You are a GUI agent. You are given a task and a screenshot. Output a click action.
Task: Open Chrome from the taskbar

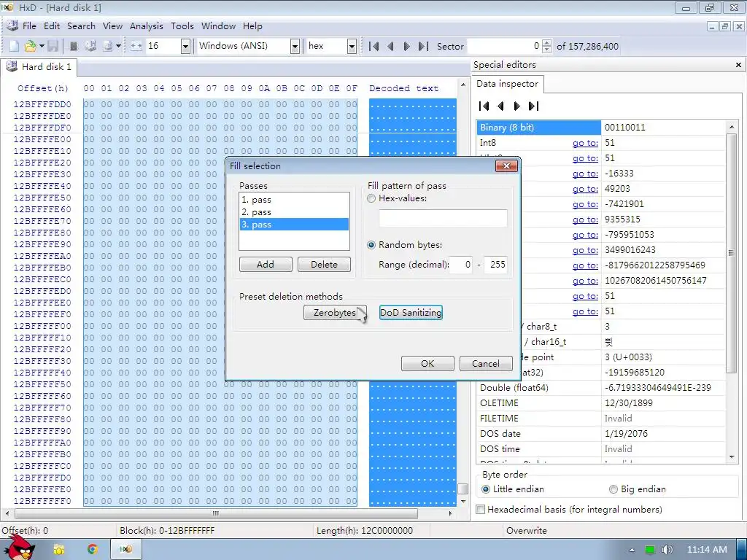pyautogui.click(x=93, y=549)
